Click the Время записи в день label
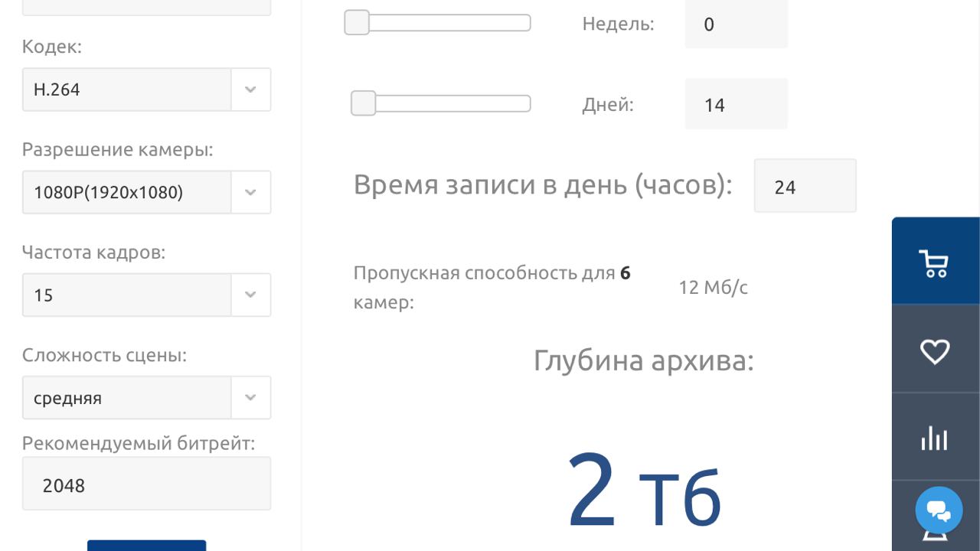 (543, 185)
